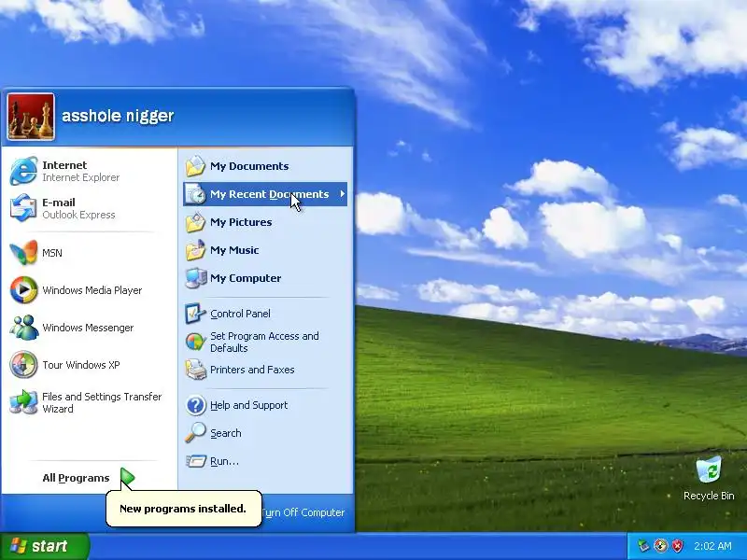Expand My Recent Documents submenu arrow
The height and width of the screenshot is (560, 747).
point(342,194)
